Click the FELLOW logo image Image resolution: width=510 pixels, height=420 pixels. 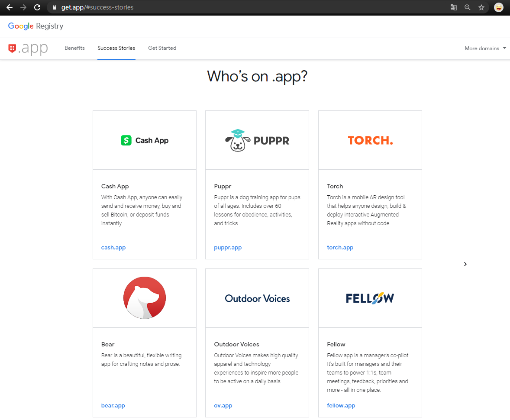[x=370, y=298]
